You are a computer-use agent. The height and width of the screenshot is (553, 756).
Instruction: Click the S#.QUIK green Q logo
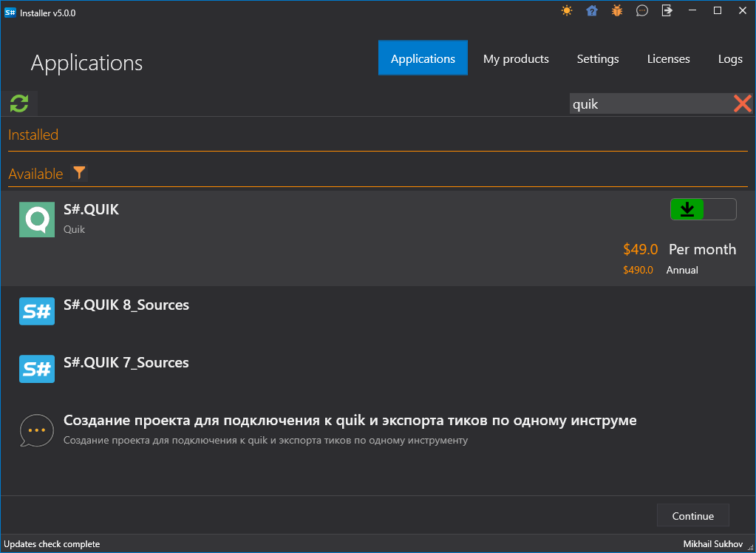[x=37, y=220]
